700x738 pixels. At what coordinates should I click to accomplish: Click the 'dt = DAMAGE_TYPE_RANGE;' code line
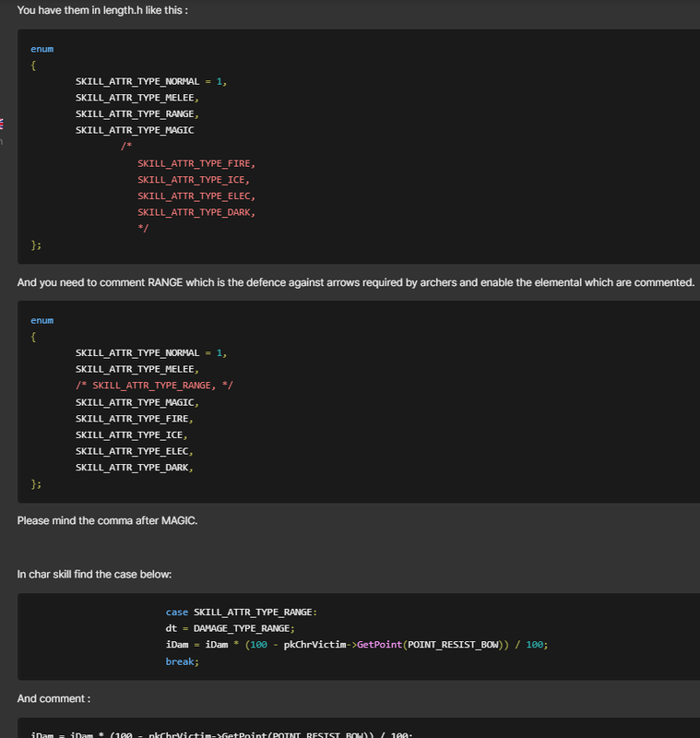[x=230, y=628]
